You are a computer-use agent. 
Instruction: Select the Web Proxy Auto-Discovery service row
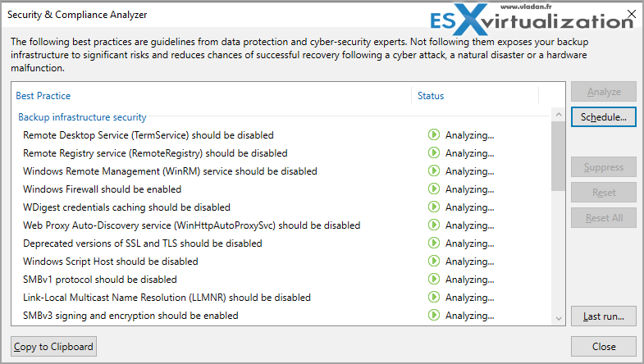pyautogui.click(x=283, y=225)
